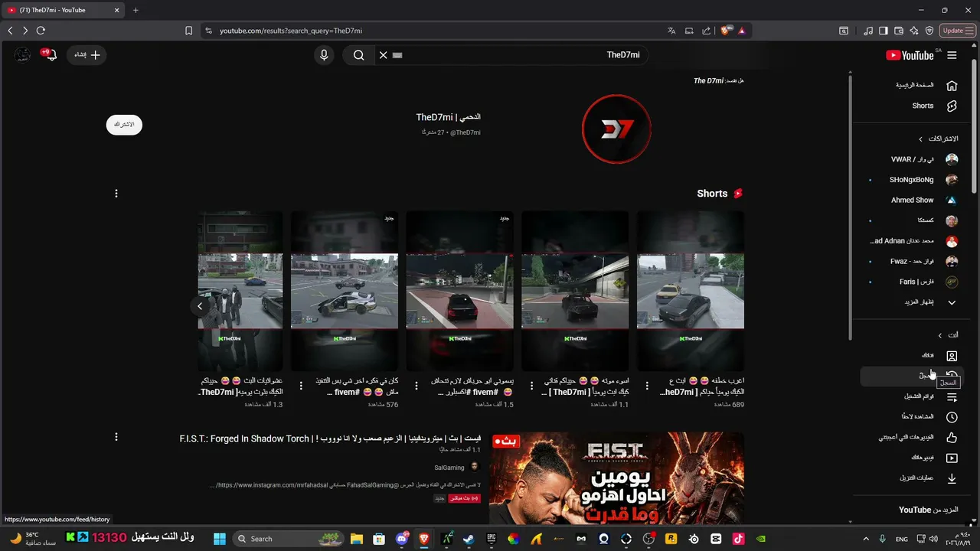Image resolution: width=980 pixels, height=551 pixels.
Task: Close the TheD7mi YouTube tab
Action: [117, 10]
